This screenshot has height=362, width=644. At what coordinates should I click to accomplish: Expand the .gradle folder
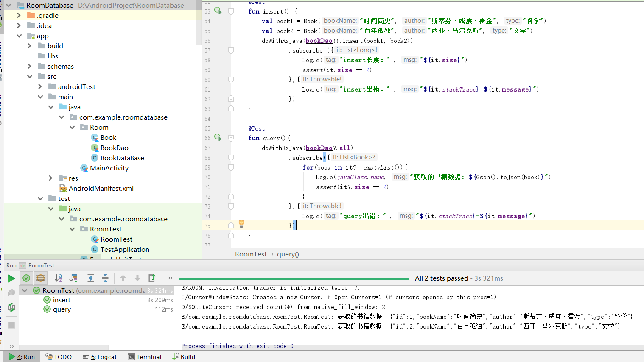point(19,15)
